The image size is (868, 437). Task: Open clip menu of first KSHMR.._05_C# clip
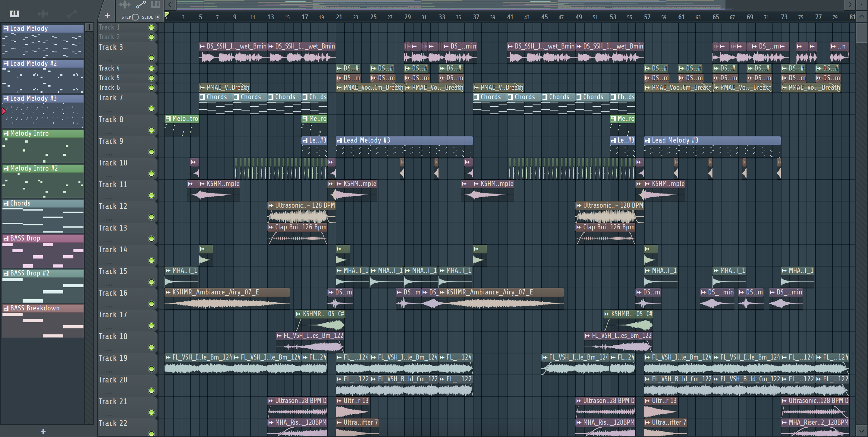(x=298, y=314)
